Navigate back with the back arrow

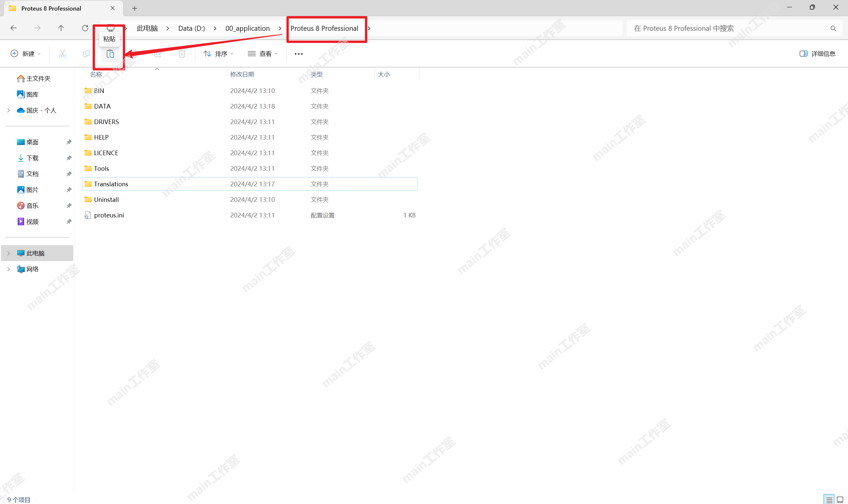[14, 28]
